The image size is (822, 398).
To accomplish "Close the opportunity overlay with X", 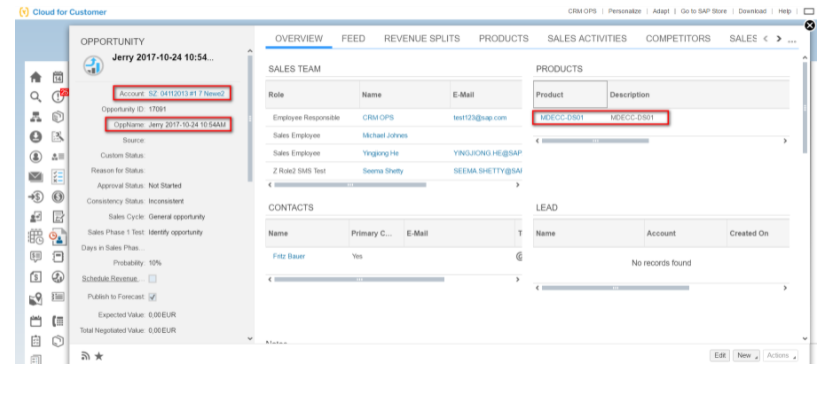I will (x=810, y=25).
